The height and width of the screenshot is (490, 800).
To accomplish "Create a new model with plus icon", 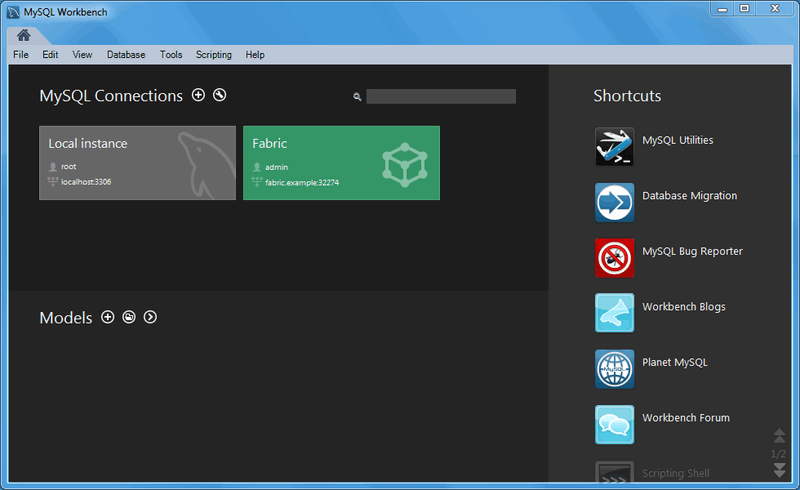I will point(108,317).
